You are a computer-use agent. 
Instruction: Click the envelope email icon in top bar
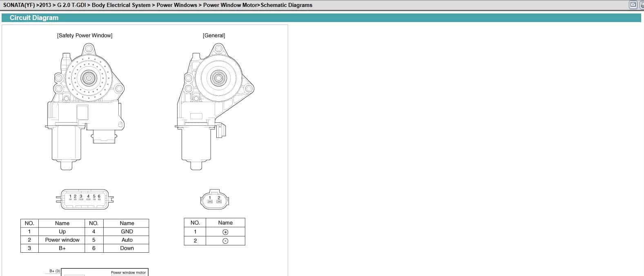point(633,5)
